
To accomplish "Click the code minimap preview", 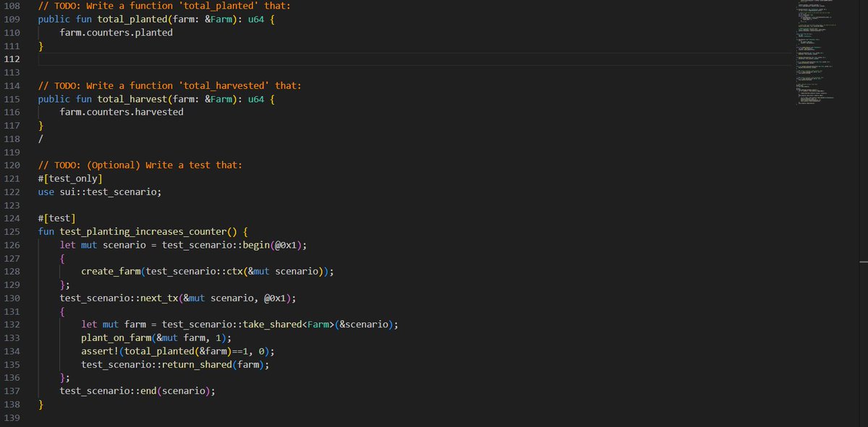I will [817, 54].
